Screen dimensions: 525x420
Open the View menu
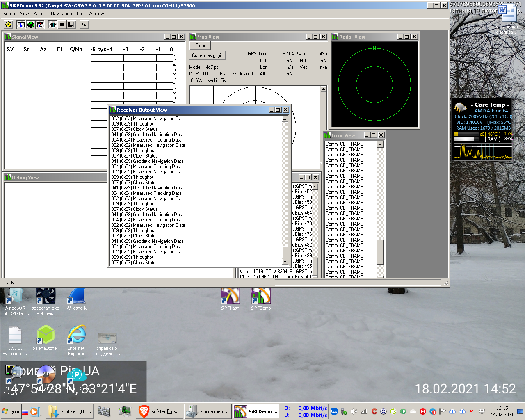tap(25, 14)
